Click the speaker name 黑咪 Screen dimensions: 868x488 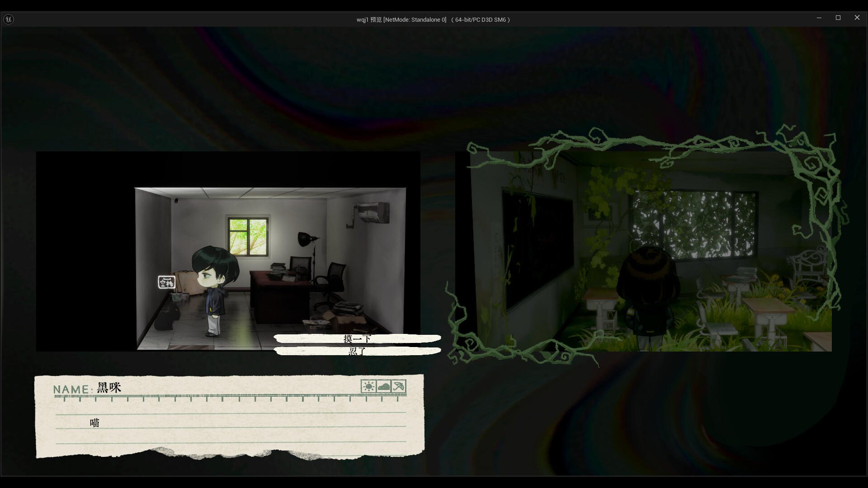coord(109,388)
